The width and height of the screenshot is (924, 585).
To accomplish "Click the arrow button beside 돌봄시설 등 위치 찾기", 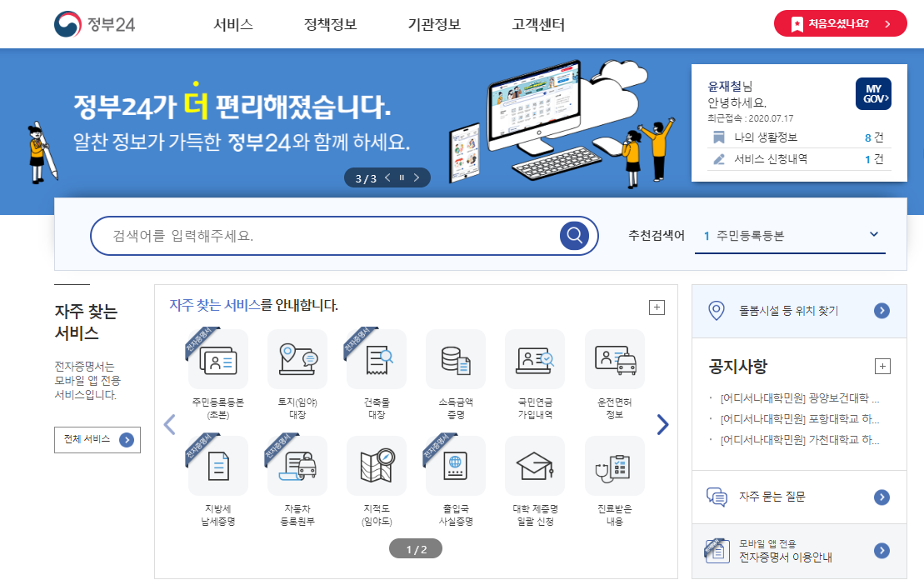I will [x=882, y=311].
